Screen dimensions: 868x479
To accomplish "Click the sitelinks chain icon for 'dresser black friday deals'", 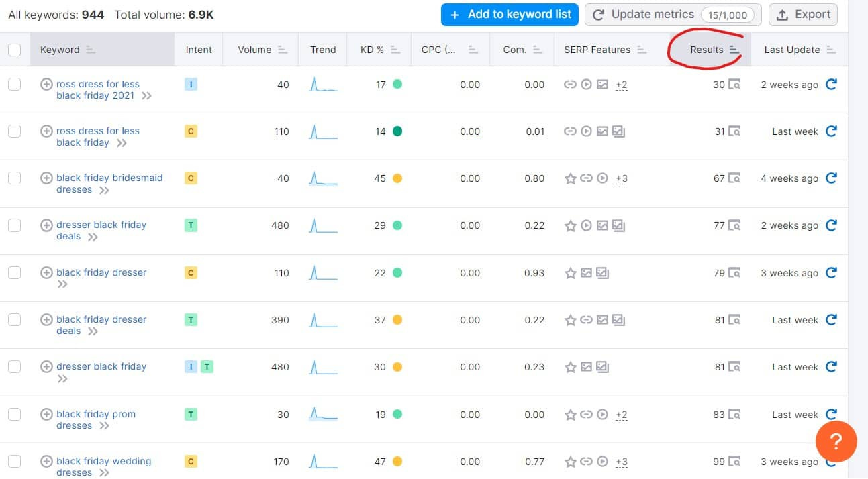I will coord(586,225).
